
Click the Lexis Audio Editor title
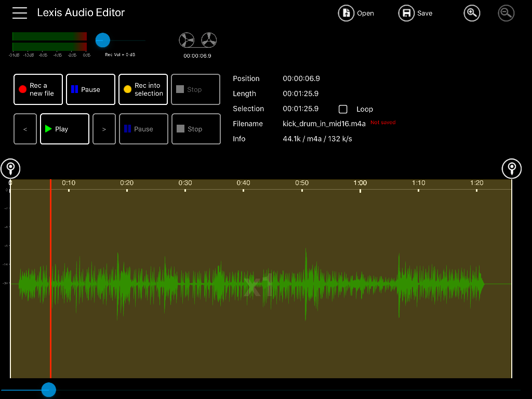pos(81,12)
